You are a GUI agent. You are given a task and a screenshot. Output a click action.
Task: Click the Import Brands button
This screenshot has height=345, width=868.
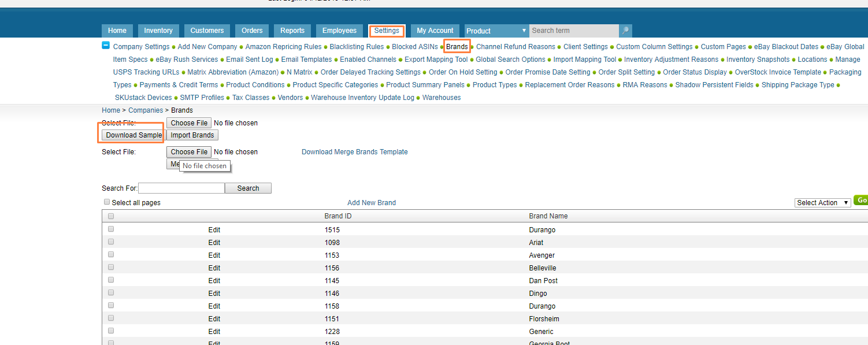coord(192,135)
